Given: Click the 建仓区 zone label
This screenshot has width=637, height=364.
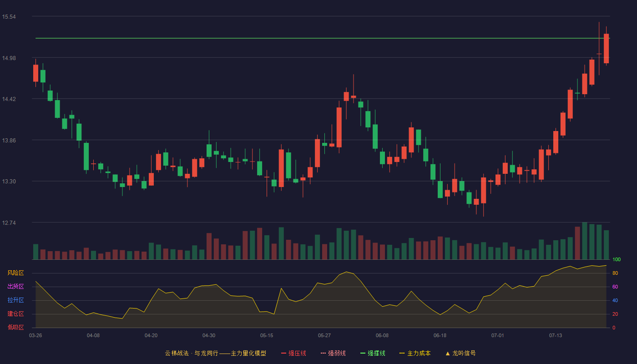Looking at the screenshot, I should [15, 314].
